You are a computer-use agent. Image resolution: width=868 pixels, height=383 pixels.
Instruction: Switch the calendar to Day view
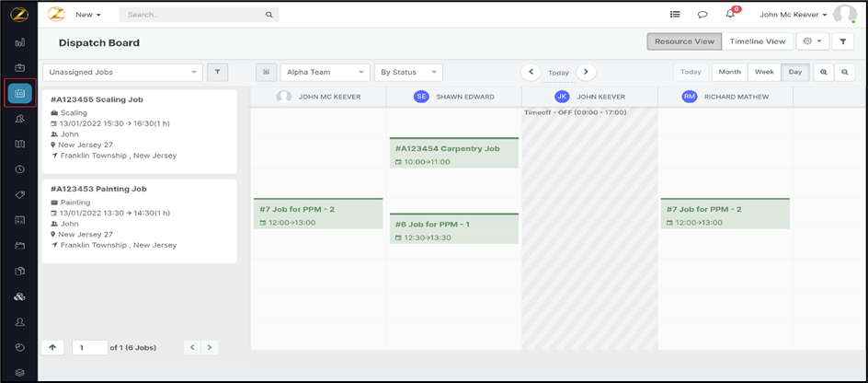(794, 72)
